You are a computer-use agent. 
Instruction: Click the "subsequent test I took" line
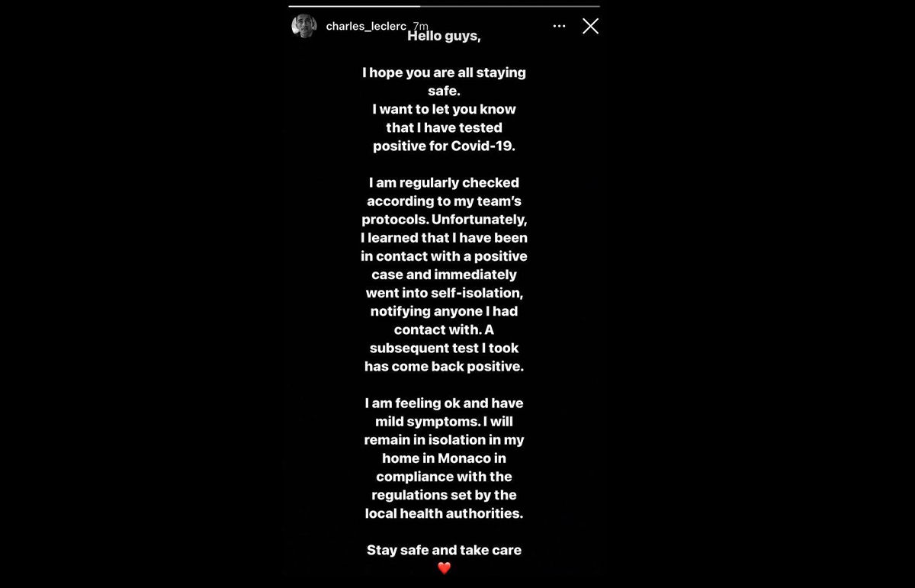pos(444,348)
